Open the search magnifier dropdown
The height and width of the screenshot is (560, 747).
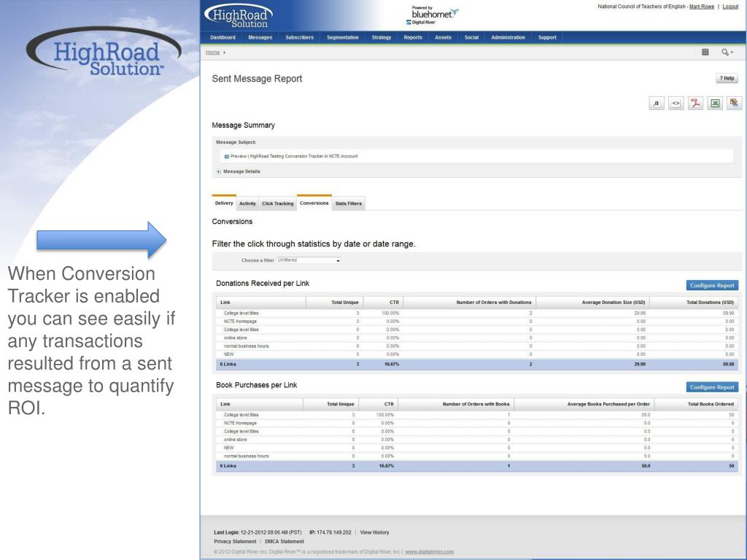[x=727, y=52]
